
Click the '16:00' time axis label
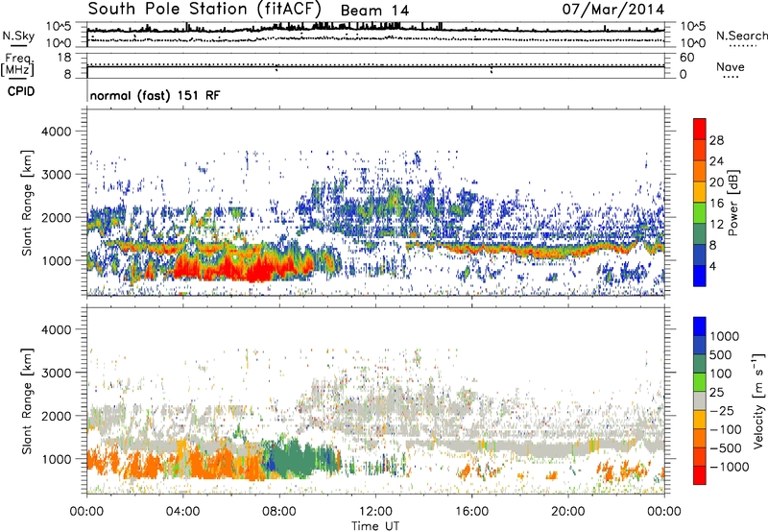[471, 512]
